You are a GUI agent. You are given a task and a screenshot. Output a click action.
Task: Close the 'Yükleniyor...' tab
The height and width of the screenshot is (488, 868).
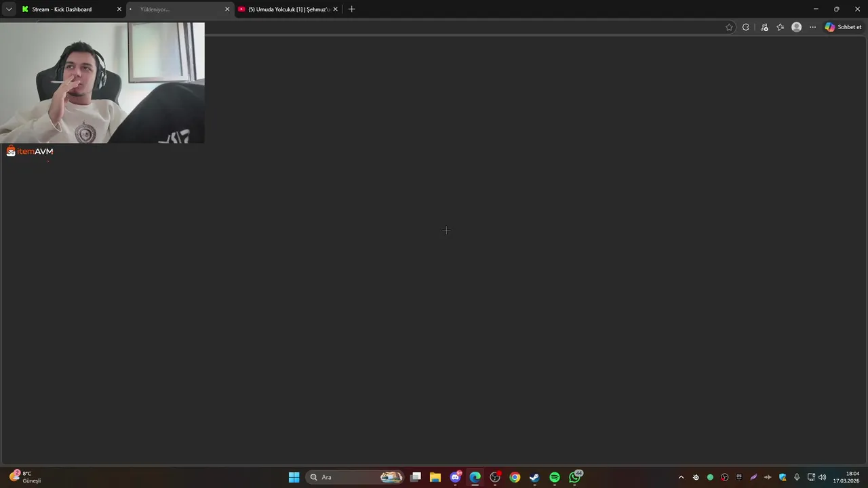point(228,9)
